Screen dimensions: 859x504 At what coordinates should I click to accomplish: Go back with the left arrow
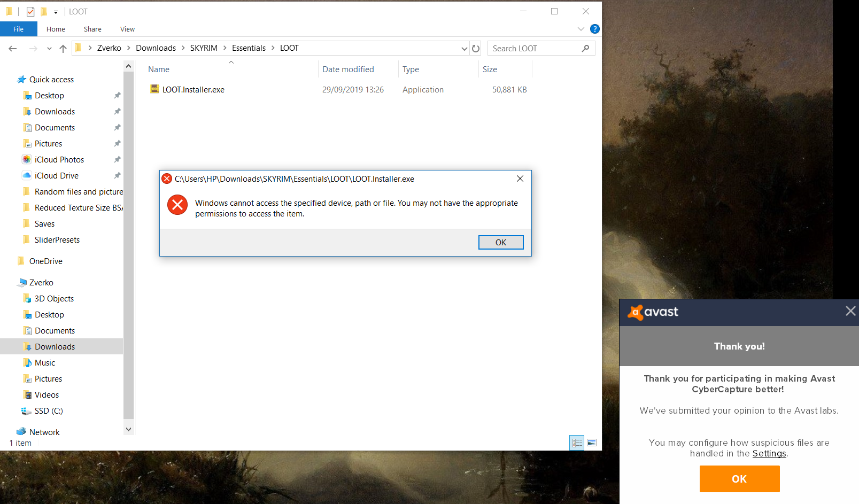pyautogui.click(x=13, y=49)
